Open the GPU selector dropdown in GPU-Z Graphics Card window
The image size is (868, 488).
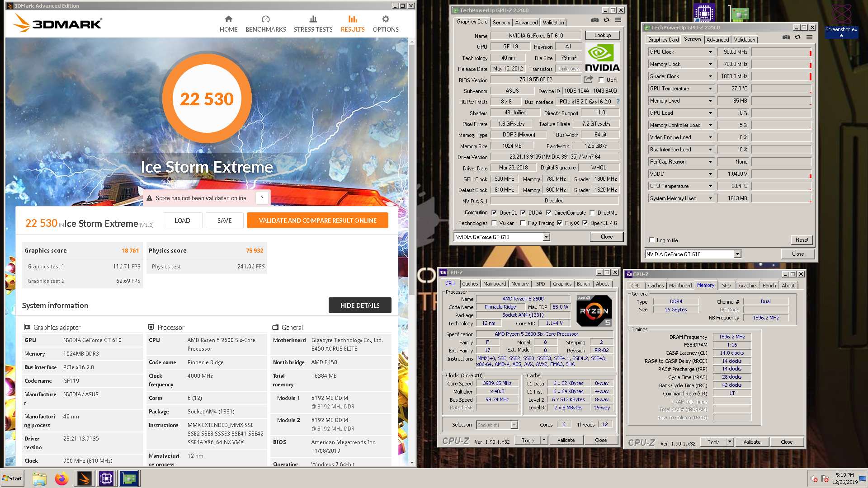[x=546, y=237]
